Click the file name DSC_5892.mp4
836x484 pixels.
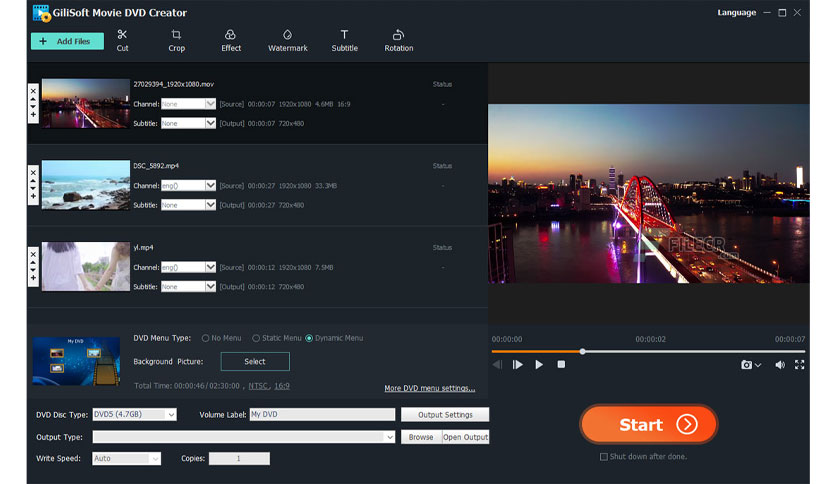pos(156,166)
